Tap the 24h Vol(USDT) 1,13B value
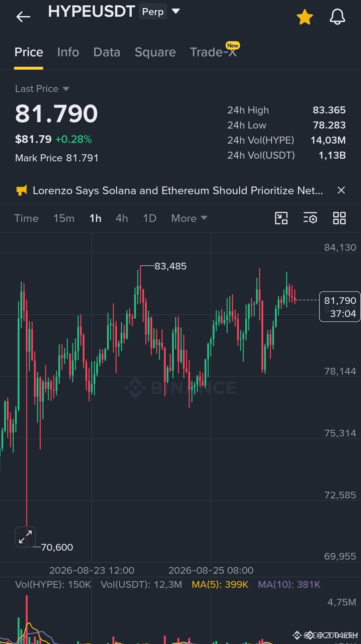Screen dimensions: 361x644 tap(332, 155)
